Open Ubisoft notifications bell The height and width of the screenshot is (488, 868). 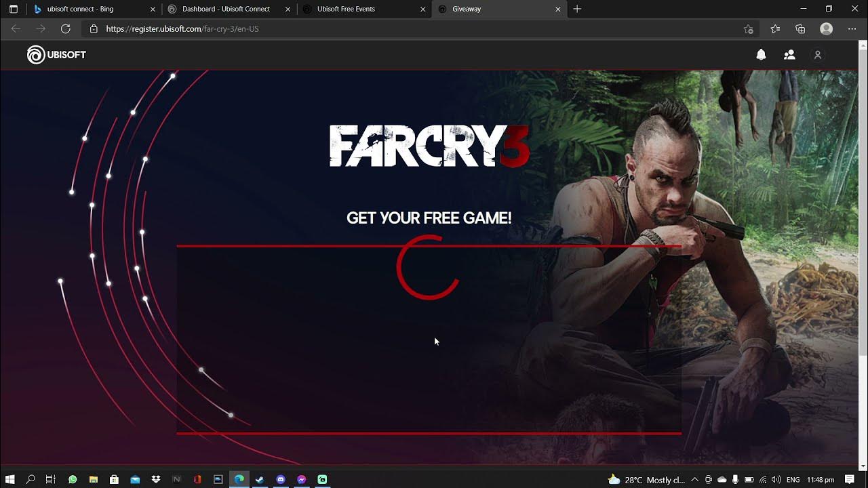click(x=761, y=55)
